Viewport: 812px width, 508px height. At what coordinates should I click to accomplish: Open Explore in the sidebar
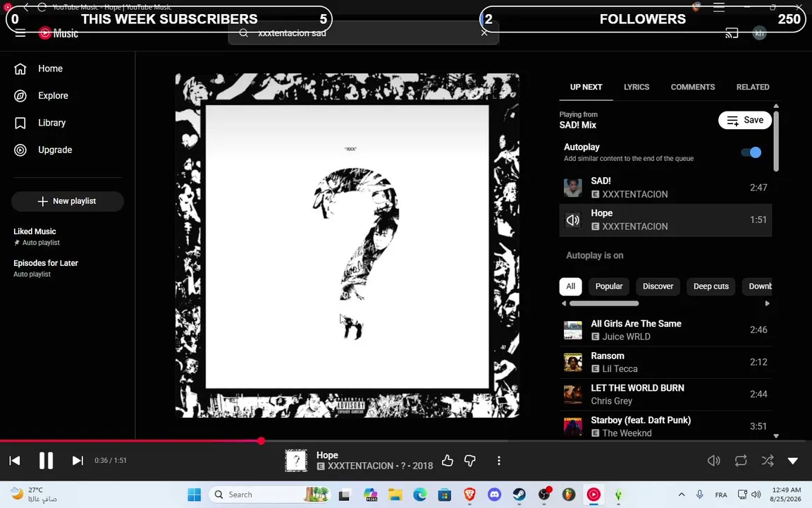click(x=68, y=95)
